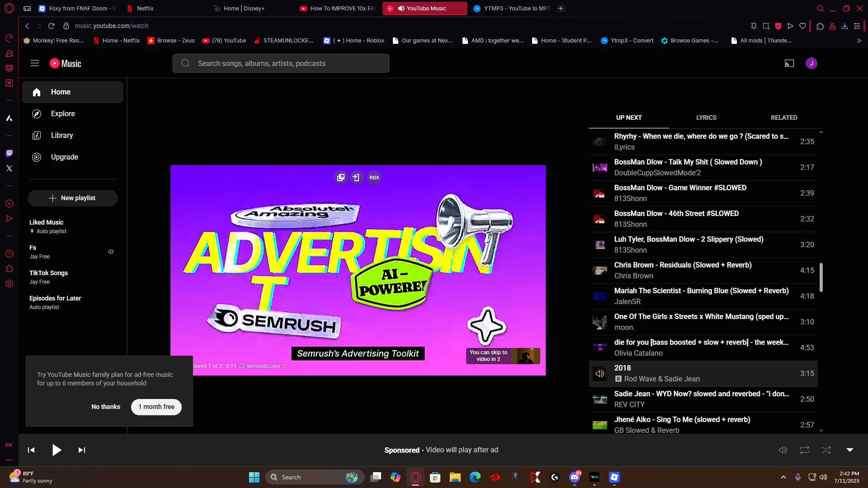This screenshot has width=868, height=488.
Task: Show hidden system tray icons
Action: 783,477
